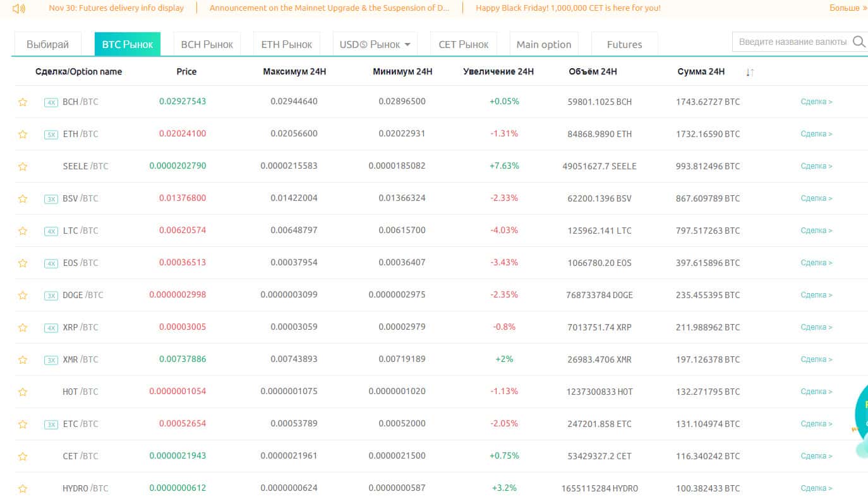Star the HYDRO/BTC pair icon

[x=23, y=488]
